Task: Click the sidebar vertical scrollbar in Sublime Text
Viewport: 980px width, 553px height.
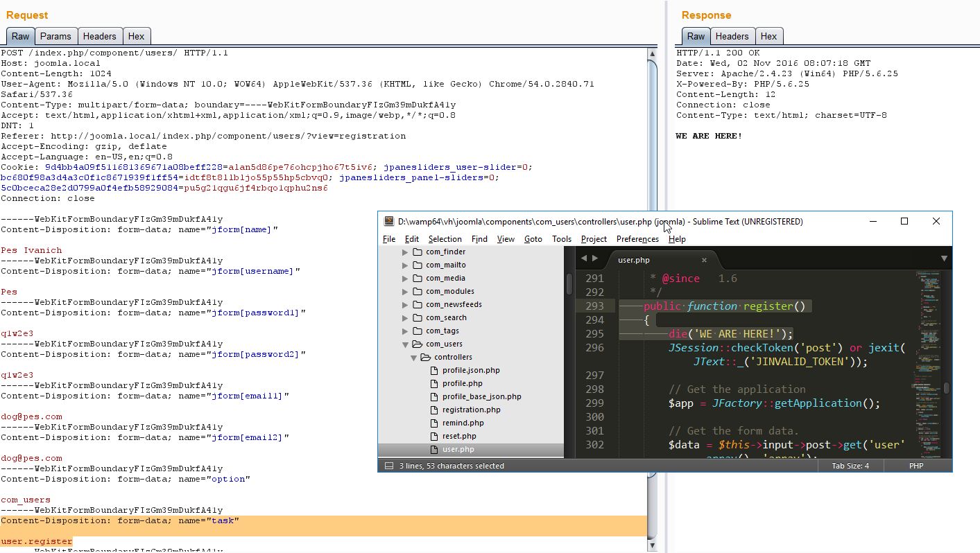Action: (x=569, y=284)
